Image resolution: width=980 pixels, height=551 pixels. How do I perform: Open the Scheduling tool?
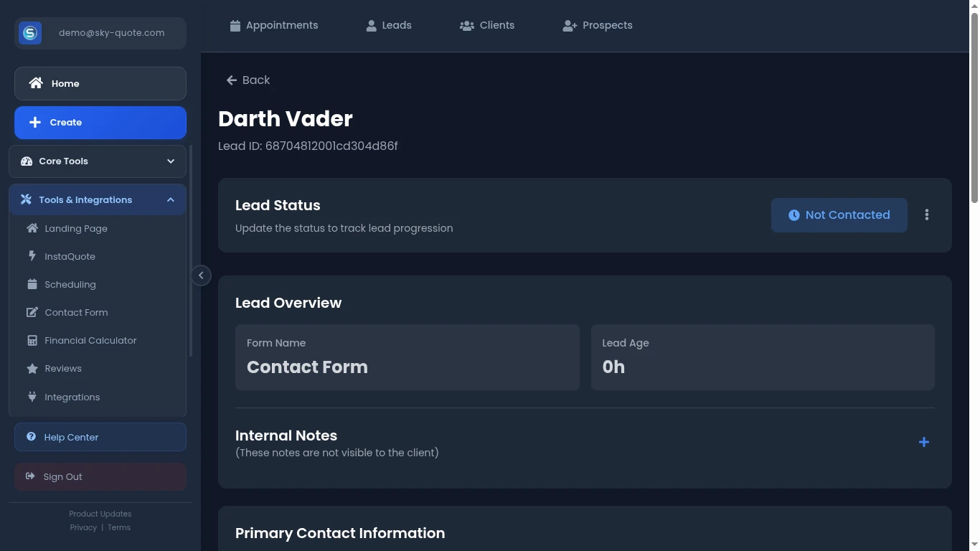70,285
